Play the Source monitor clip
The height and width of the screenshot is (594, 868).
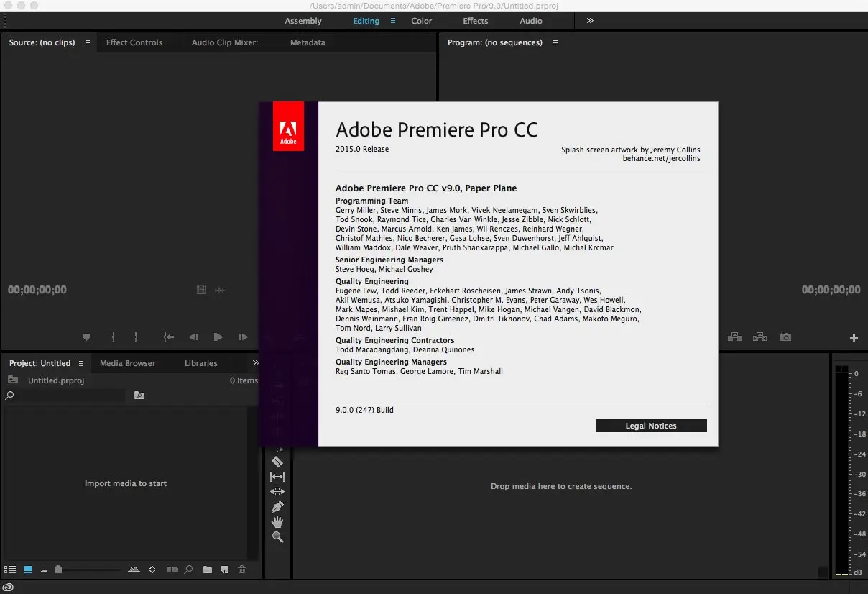218,337
